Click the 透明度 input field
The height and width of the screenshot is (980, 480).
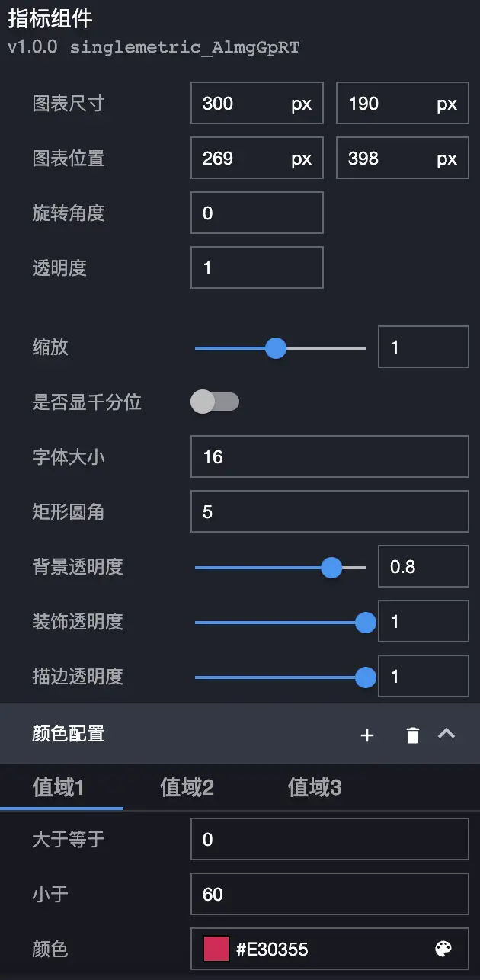(x=257, y=267)
